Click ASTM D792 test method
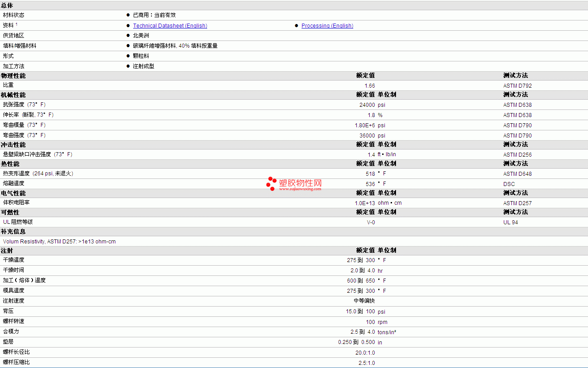This screenshot has width=588, height=368. pos(518,86)
